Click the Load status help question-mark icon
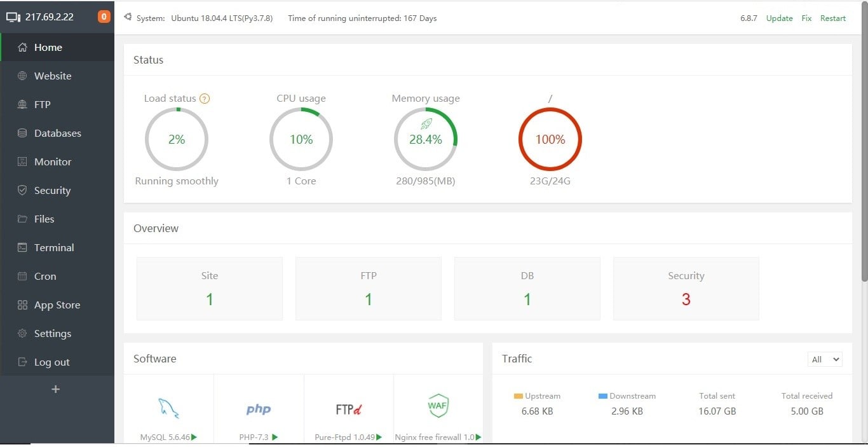Image resolution: width=868 pixels, height=447 pixels. pyautogui.click(x=205, y=99)
